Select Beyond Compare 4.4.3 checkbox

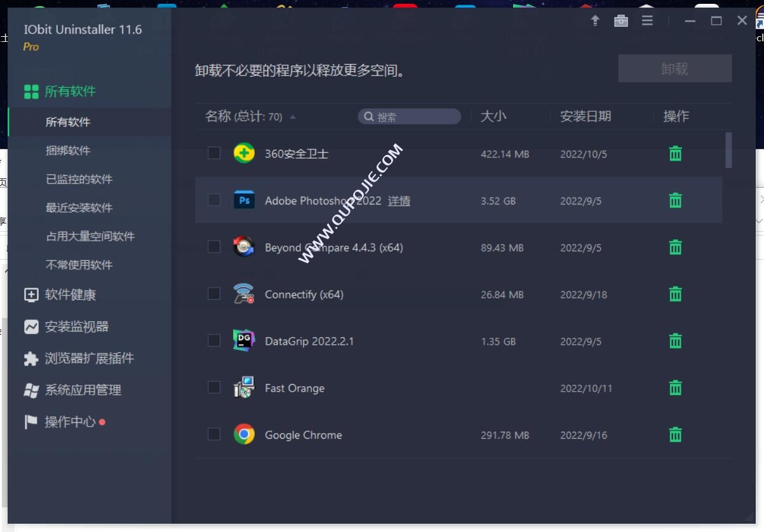(214, 247)
